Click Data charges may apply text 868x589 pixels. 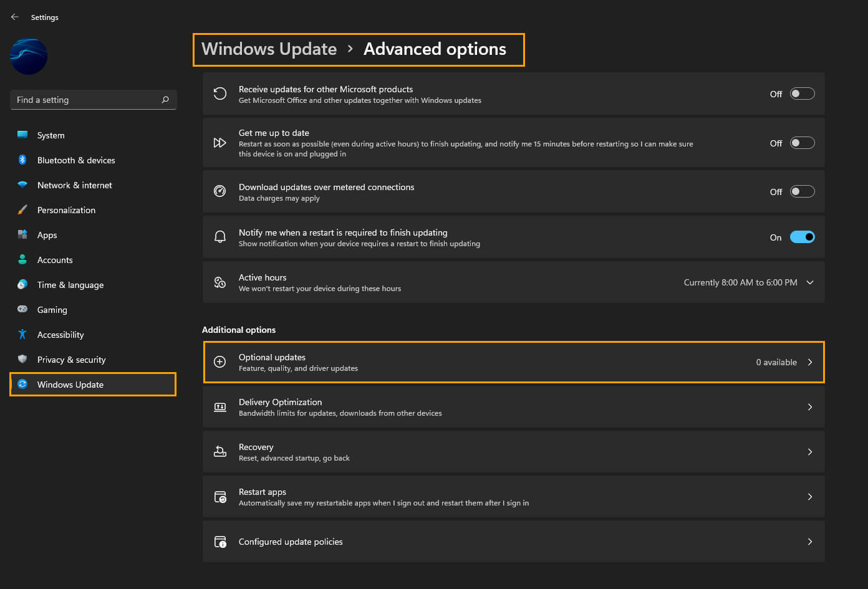tap(279, 198)
